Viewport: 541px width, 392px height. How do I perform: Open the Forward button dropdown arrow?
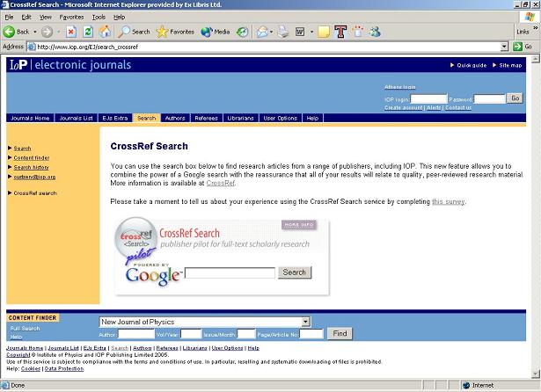click(59, 32)
